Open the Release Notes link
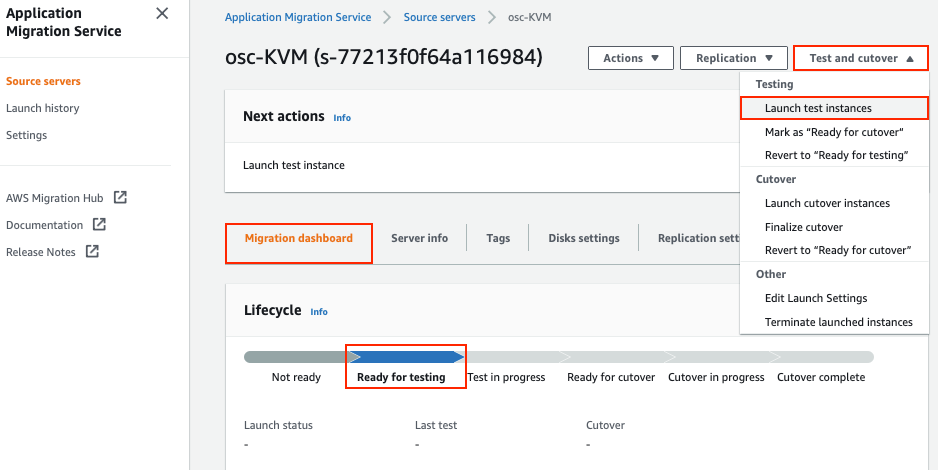The width and height of the screenshot is (938, 470). (41, 252)
